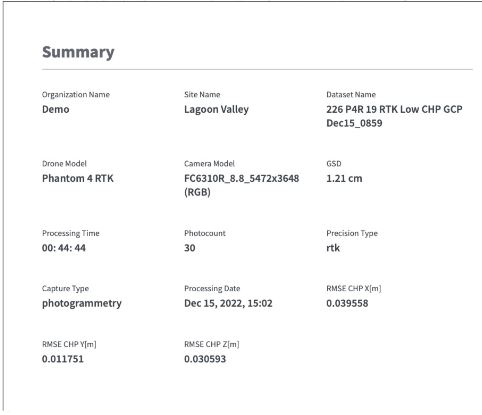
Task: Select the Organization Name value Demo
Action: pyautogui.click(x=56, y=109)
